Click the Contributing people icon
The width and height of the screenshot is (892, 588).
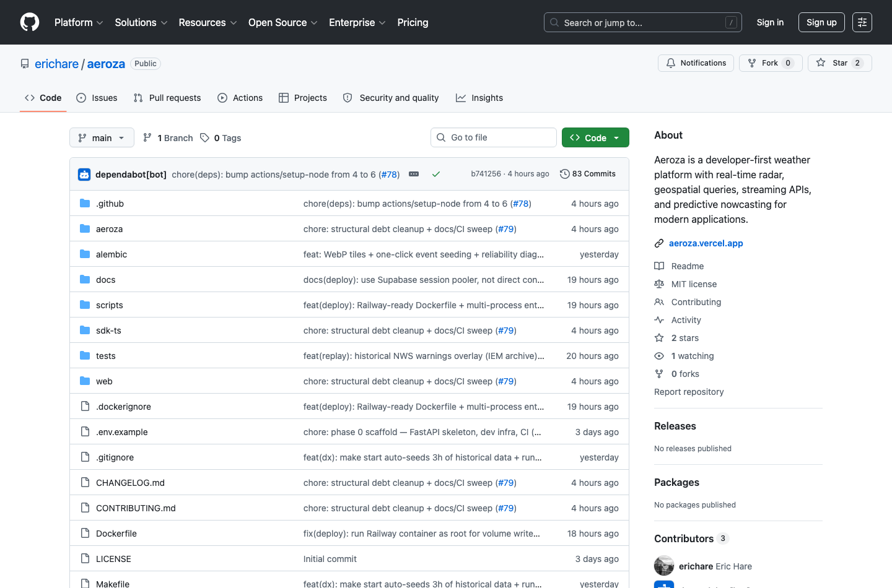(x=659, y=302)
